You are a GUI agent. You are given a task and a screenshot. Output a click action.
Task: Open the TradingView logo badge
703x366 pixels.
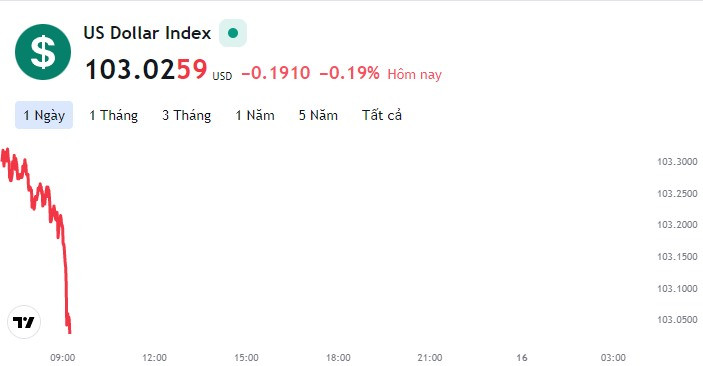pos(24,322)
